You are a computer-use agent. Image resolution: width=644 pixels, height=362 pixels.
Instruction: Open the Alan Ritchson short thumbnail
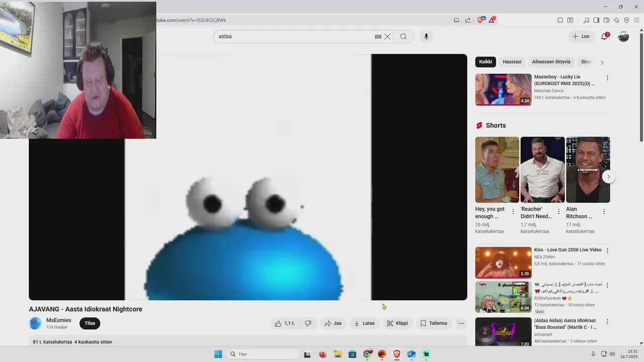tap(588, 170)
